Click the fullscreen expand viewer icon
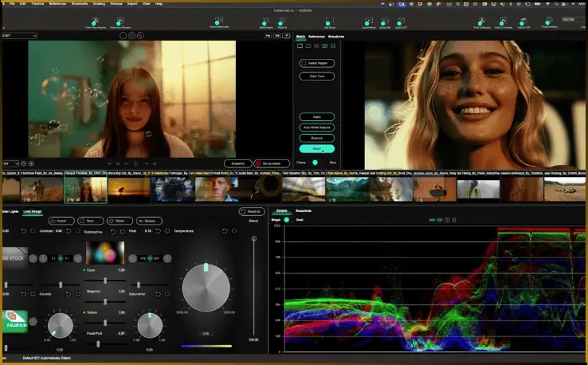Viewport: 588px width, 365px height. tap(333, 45)
